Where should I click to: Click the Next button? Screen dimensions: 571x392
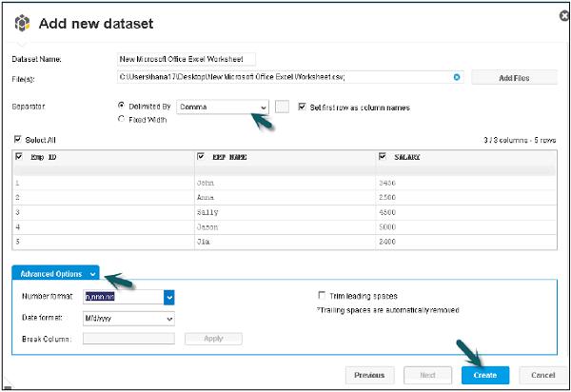427,375
